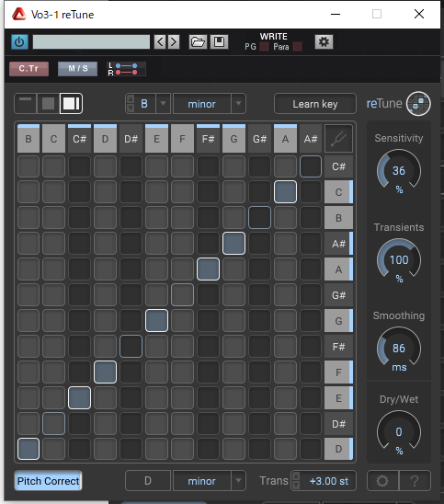Save preset with the floppy disk icon
444x504 pixels.
click(219, 41)
